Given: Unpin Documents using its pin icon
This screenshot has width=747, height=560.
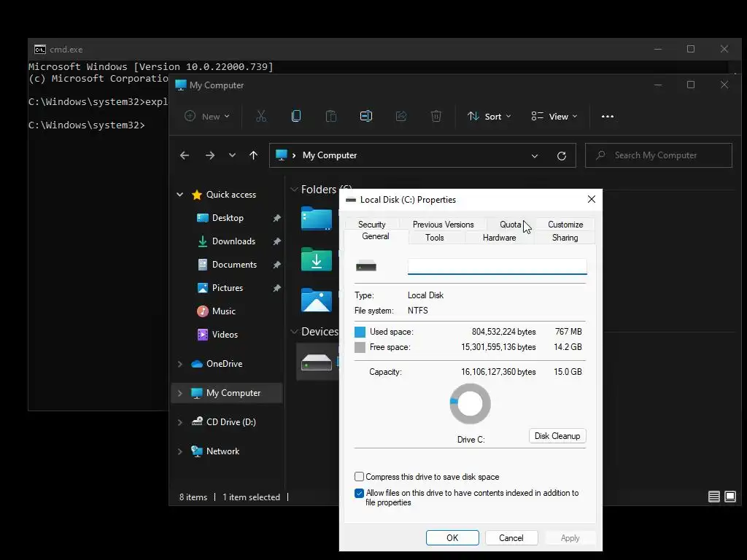Looking at the screenshot, I should pos(276,265).
